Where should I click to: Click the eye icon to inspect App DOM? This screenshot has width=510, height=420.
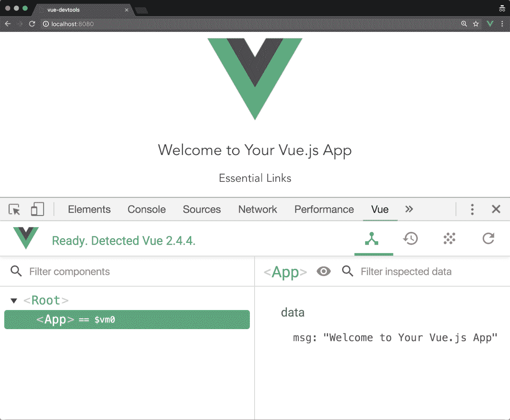tap(324, 271)
